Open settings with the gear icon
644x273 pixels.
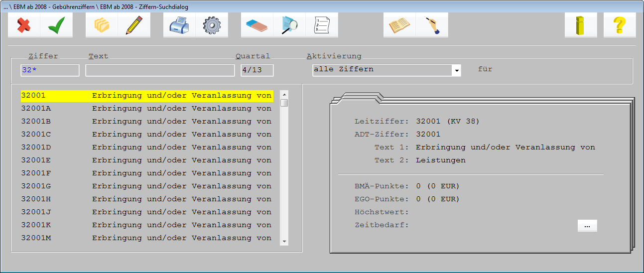point(212,25)
